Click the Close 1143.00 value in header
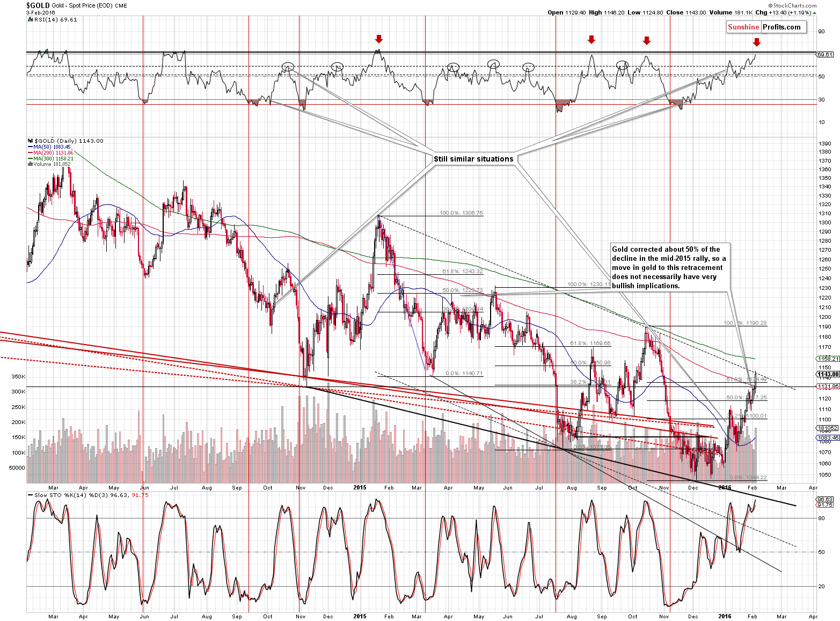This screenshot has width=840, height=621. (x=686, y=12)
